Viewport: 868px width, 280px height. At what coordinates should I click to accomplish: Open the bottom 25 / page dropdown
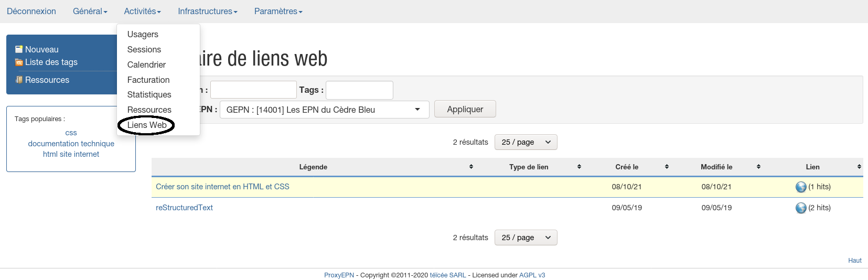click(526, 238)
